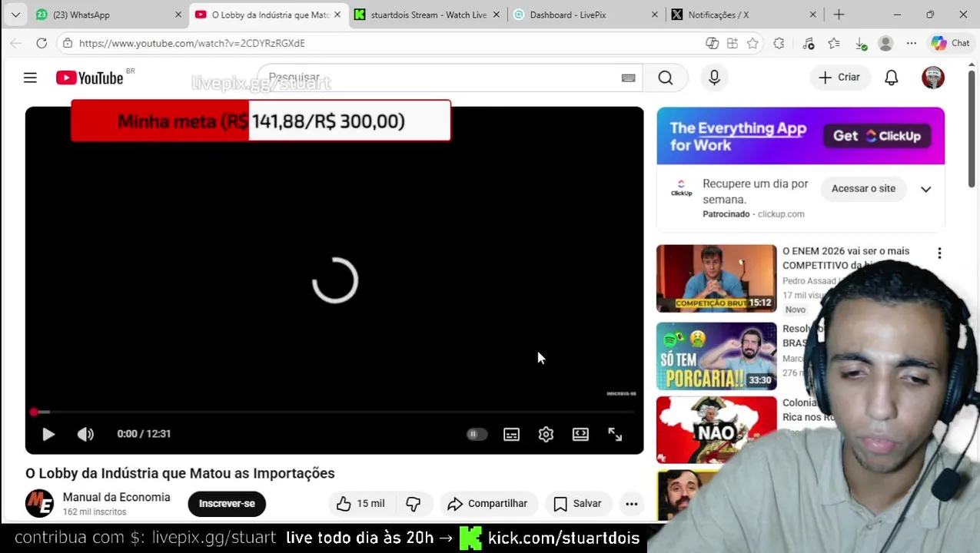Screen dimensions: 980x553
Task: Open the ENEM 2026 video title
Action: pyautogui.click(x=845, y=257)
